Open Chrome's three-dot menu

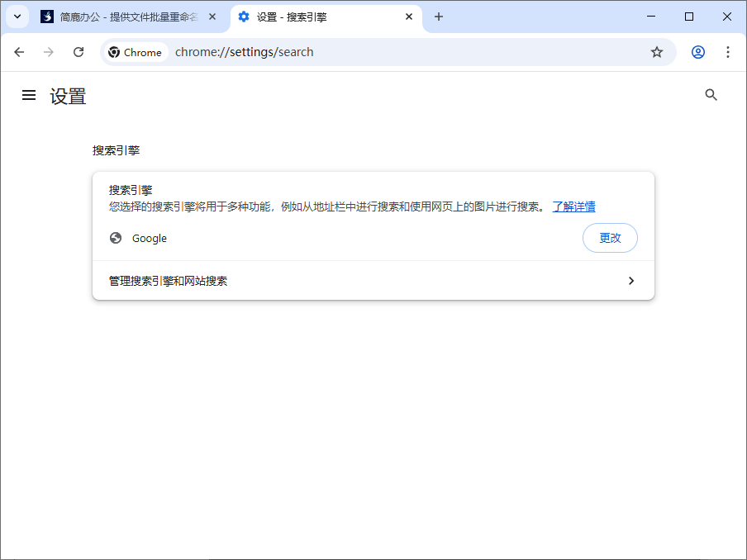pyautogui.click(x=728, y=51)
